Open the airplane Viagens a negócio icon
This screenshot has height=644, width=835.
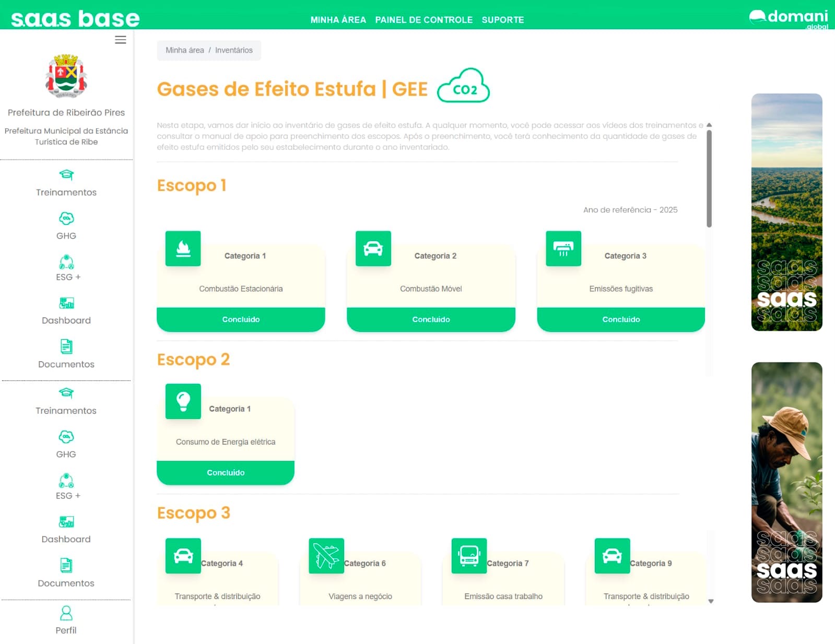[x=326, y=556]
